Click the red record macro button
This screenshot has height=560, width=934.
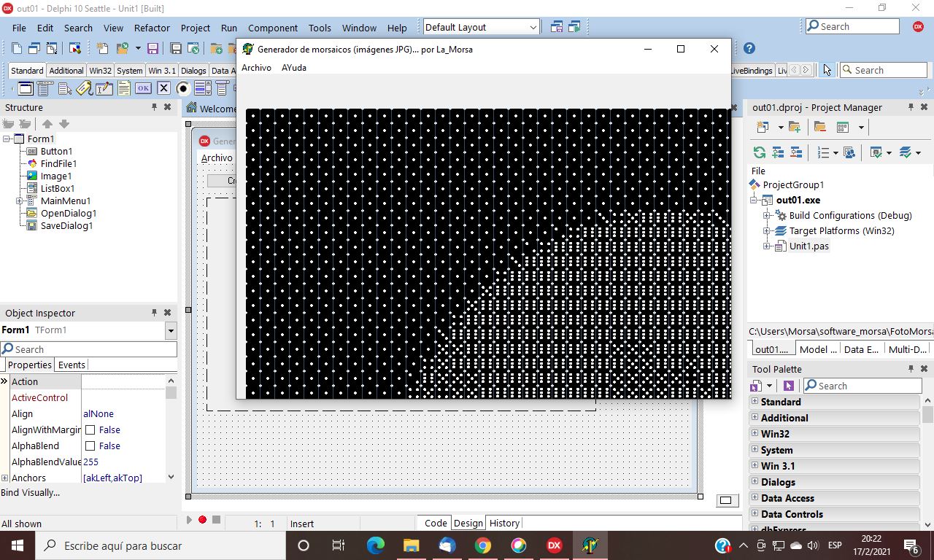coord(202,520)
